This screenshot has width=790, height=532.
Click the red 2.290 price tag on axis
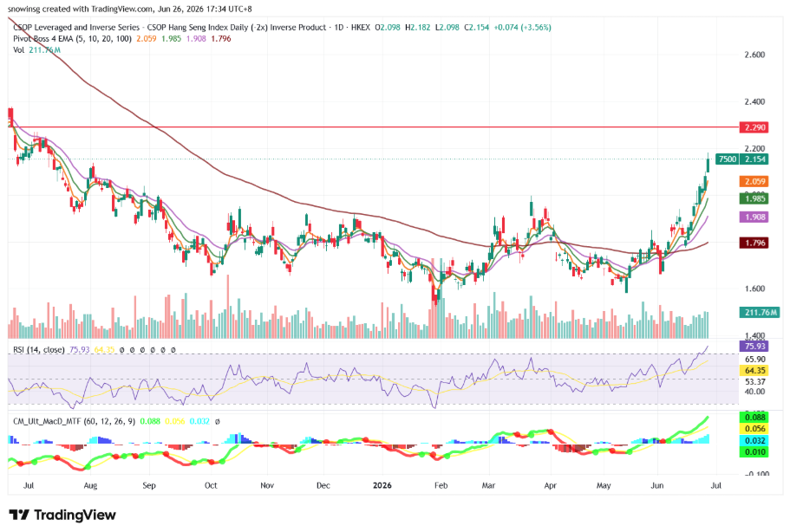tap(754, 127)
